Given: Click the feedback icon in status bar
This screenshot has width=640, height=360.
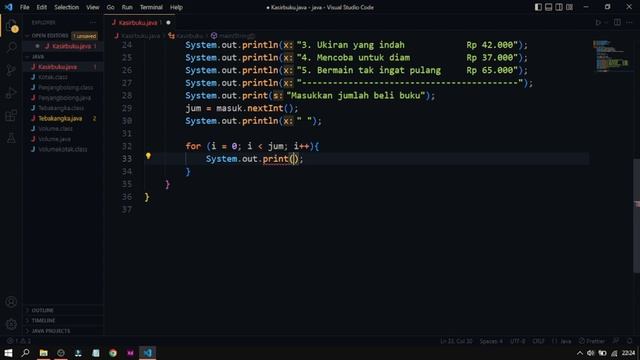Looking at the screenshot, I should [x=616, y=341].
